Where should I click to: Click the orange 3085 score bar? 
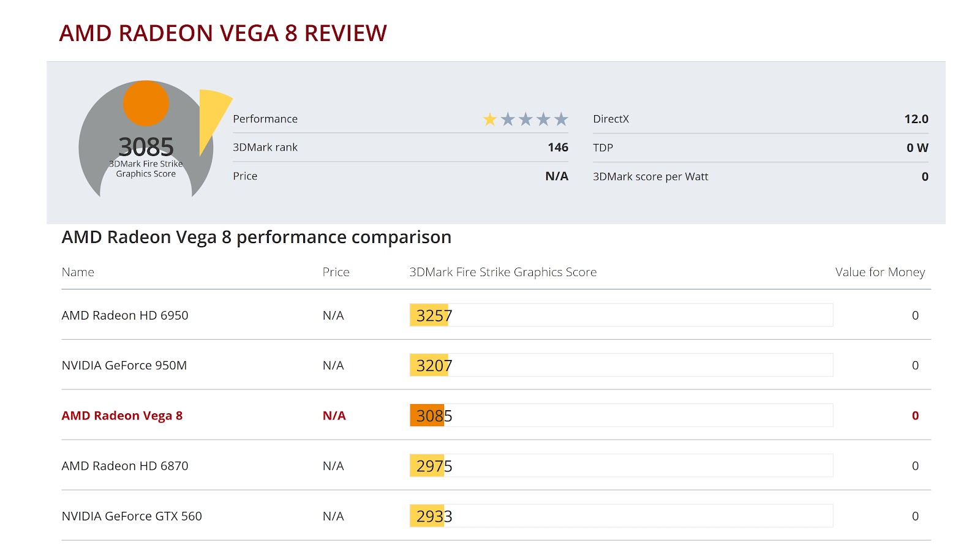[x=427, y=415]
